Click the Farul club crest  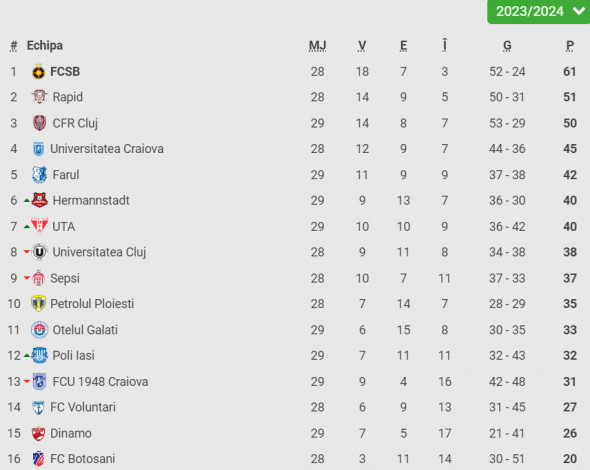click(x=40, y=175)
